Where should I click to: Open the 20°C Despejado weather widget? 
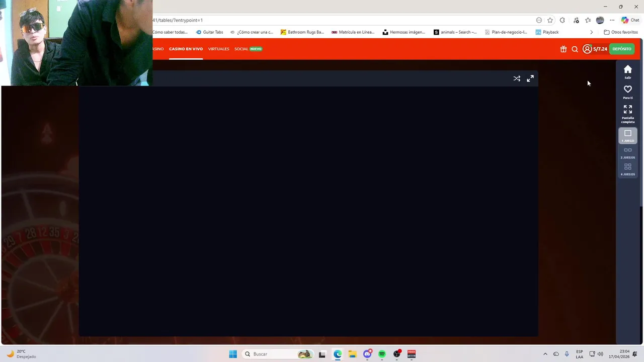(21, 354)
